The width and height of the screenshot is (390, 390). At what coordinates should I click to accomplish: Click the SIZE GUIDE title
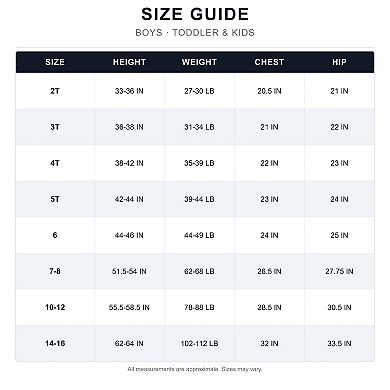pyautogui.click(x=195, y=14)
